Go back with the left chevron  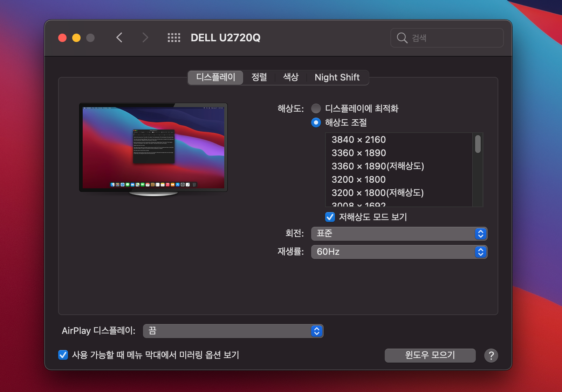[119, 37]
